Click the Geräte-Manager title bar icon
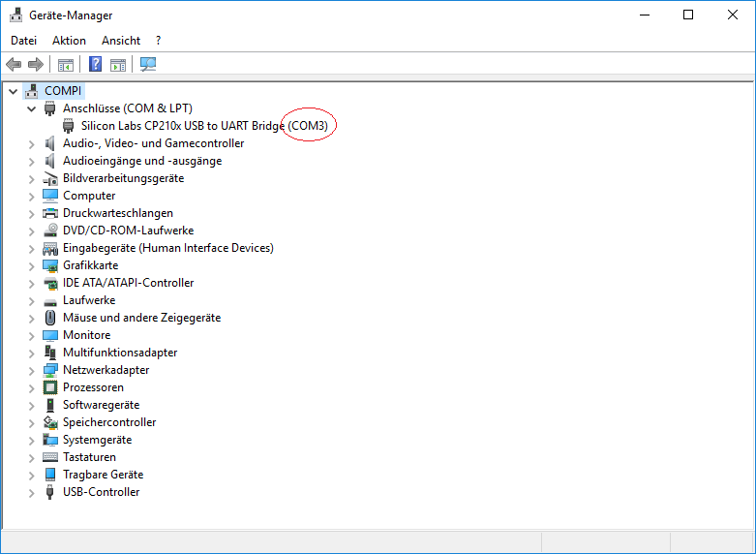 15,15
